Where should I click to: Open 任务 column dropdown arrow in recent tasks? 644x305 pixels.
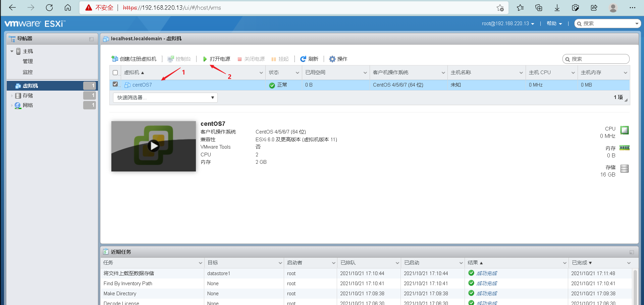point(200,263)
